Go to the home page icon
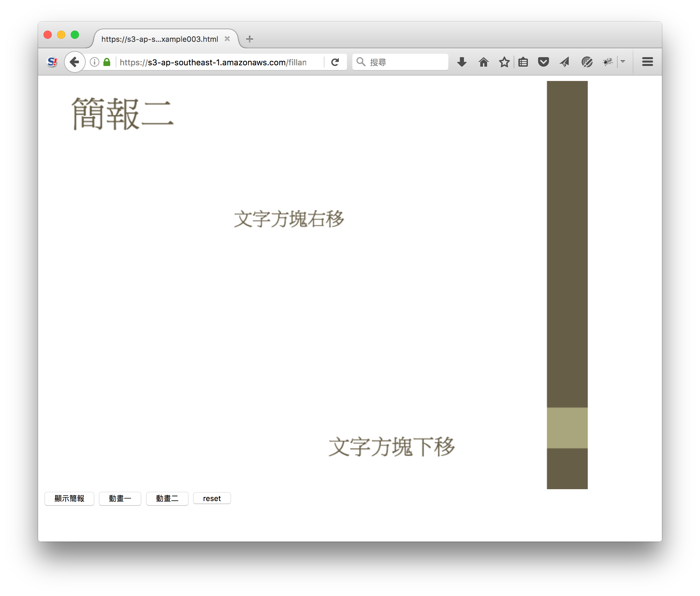The image size is (700, 596). tap(483, 62)
